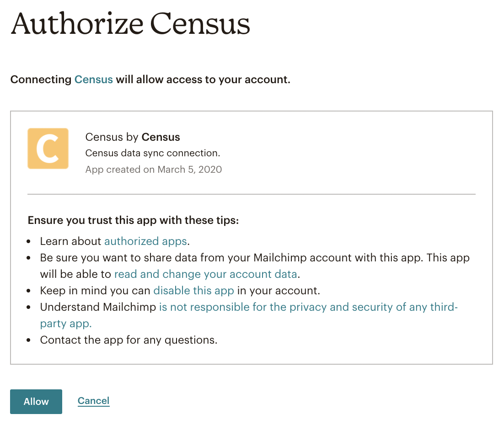Click the Census by Census app title
The height and width of the screenshot is (425, 504).
[133, 137]
